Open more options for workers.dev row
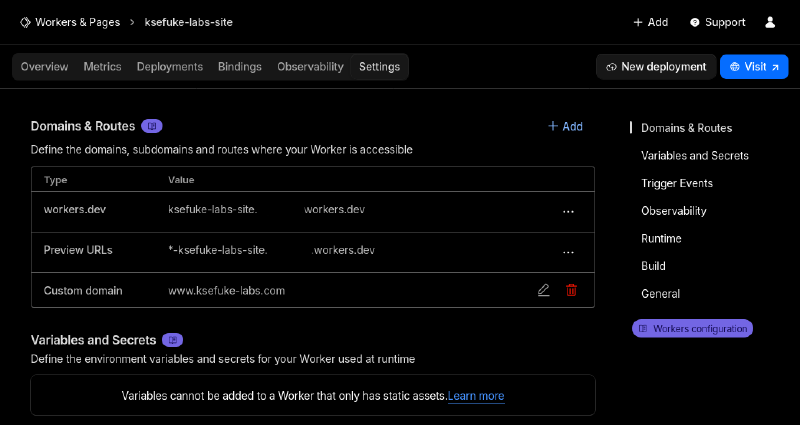 tap(568, 212)
